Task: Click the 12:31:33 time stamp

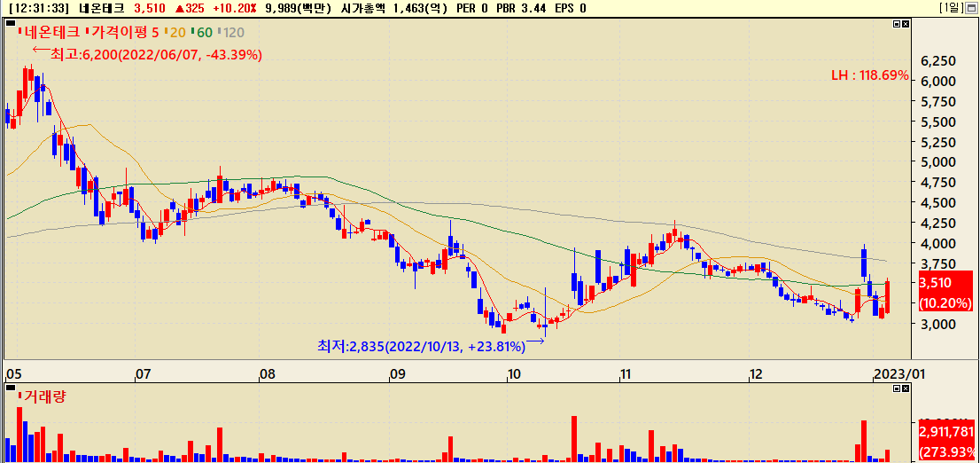Action: [41, 8]
